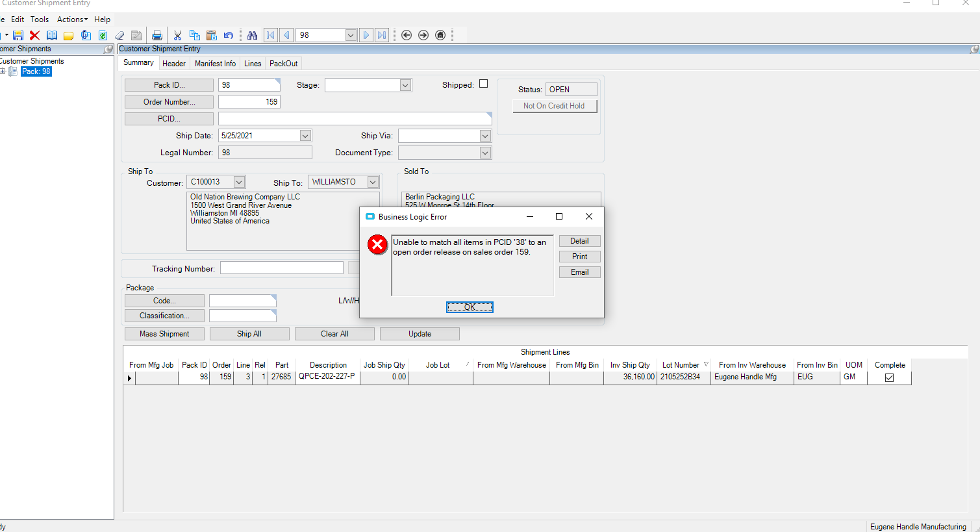Open the Ship Via dropdown
The image size is (980, 532).
485,136
